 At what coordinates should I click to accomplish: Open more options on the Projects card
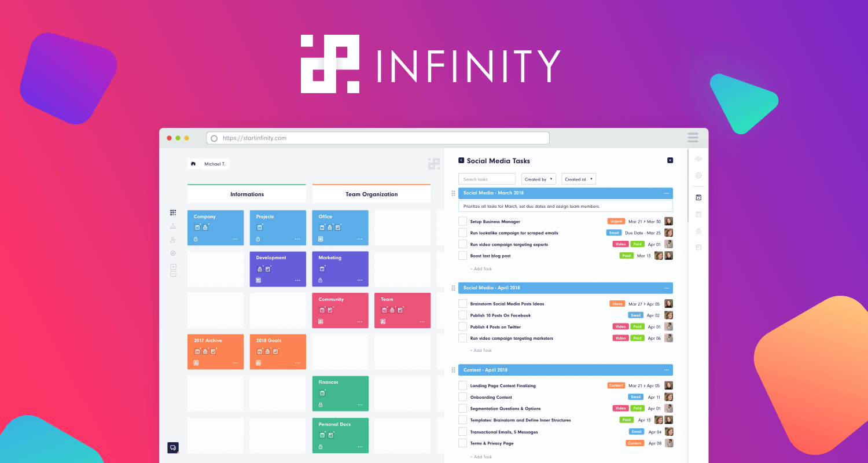[297, 239]
